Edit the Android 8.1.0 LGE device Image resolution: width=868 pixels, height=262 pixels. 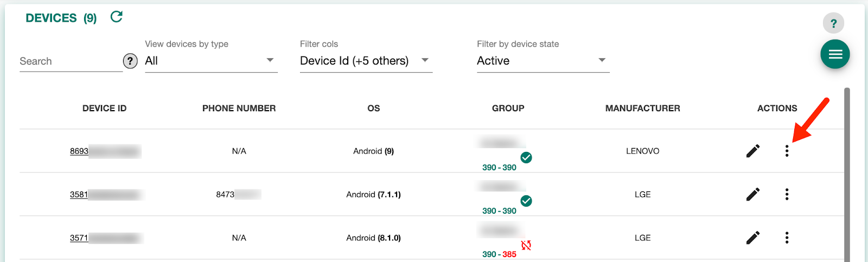[x=753, y=238]
